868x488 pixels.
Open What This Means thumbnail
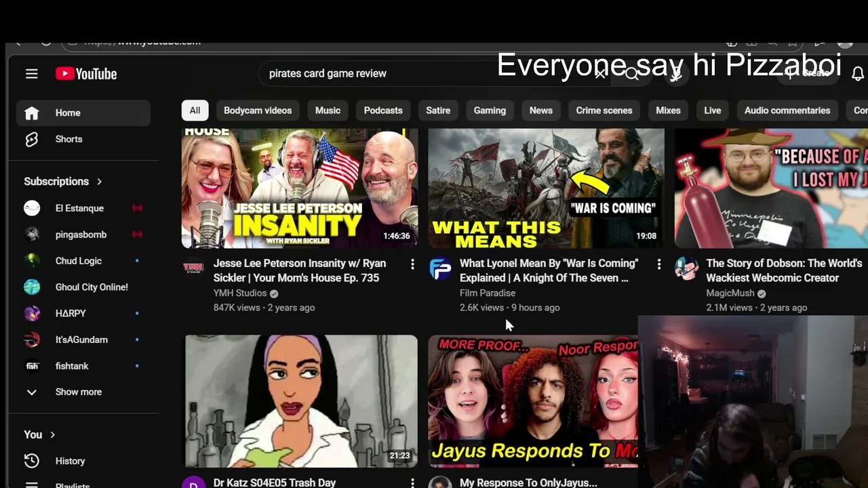point(546,188)
